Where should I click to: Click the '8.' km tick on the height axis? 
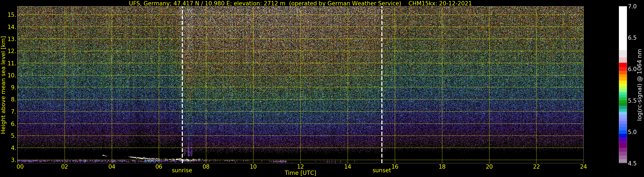14,99
